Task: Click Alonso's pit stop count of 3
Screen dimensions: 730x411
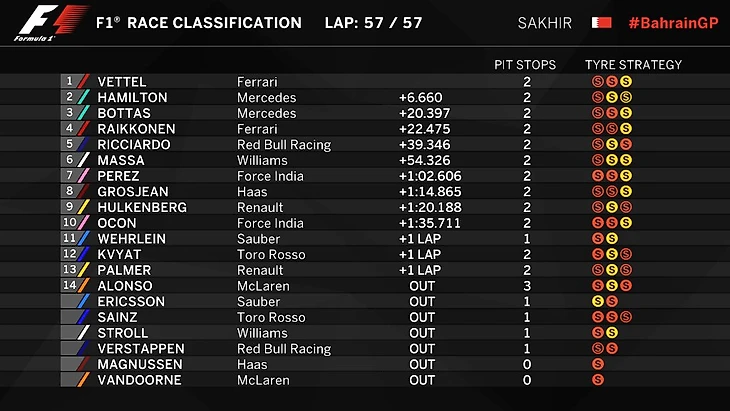Action: click(x=526, y=285)
